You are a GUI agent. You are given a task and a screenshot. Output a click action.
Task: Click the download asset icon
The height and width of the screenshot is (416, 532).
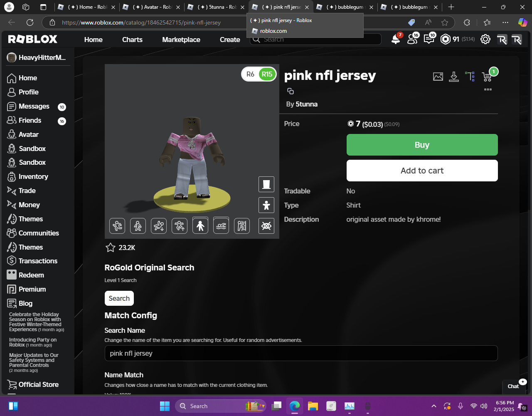[454, 77]
